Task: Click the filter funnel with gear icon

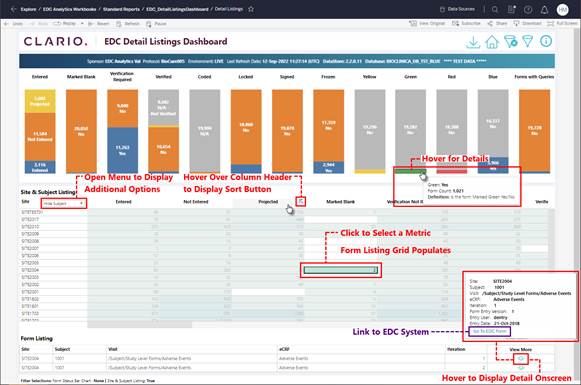Action: click(511, 42)
